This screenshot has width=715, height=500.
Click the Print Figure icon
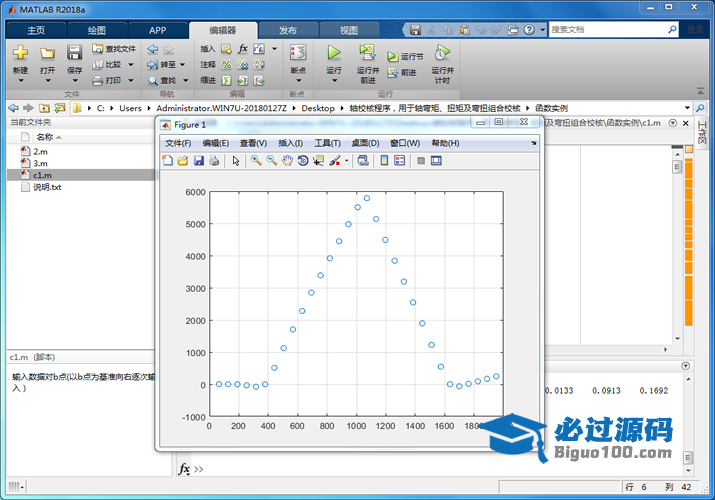click(x=215, y=161)
